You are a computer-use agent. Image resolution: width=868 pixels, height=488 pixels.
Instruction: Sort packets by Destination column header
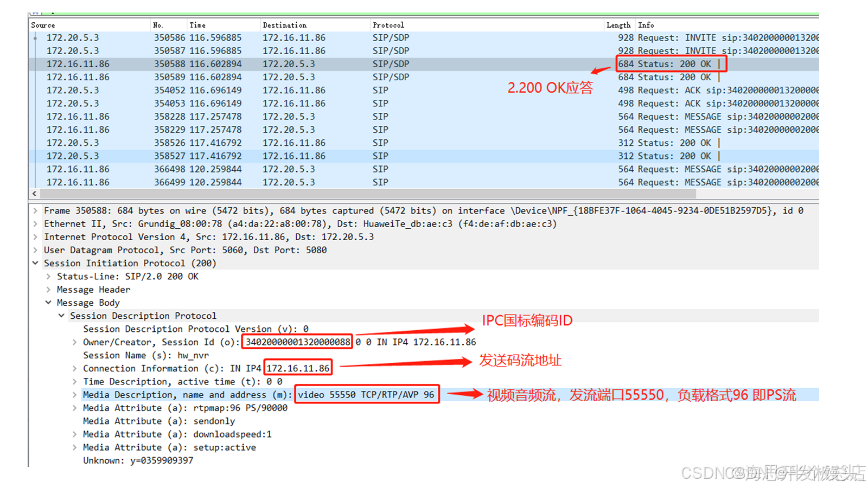(x=315, y=25)
